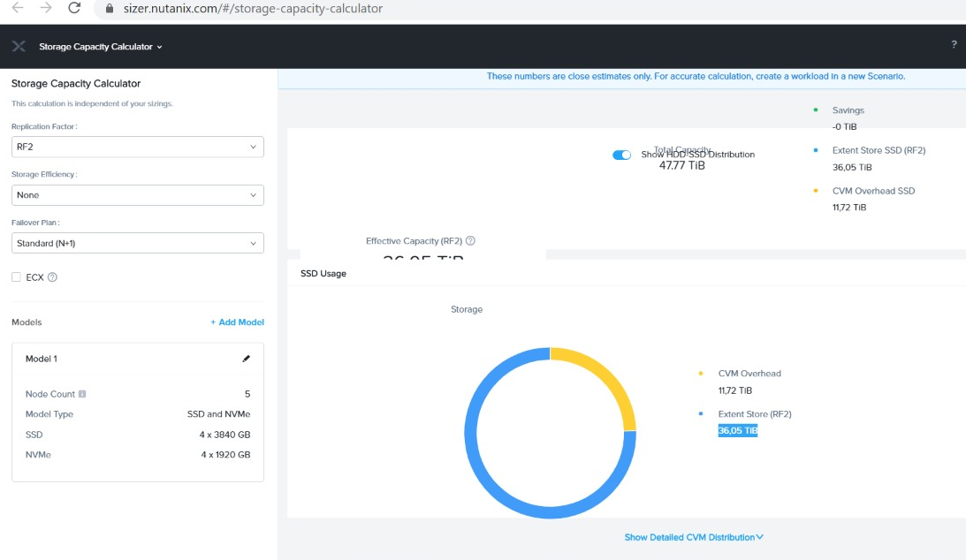
Task: Click the close estimates notice banner text
Action: [x=696, y=76]
